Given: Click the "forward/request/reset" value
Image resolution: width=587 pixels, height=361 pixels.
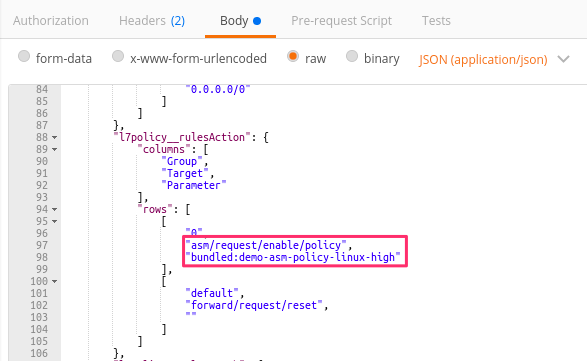Looking at the screenshot, I should (254, 305).
